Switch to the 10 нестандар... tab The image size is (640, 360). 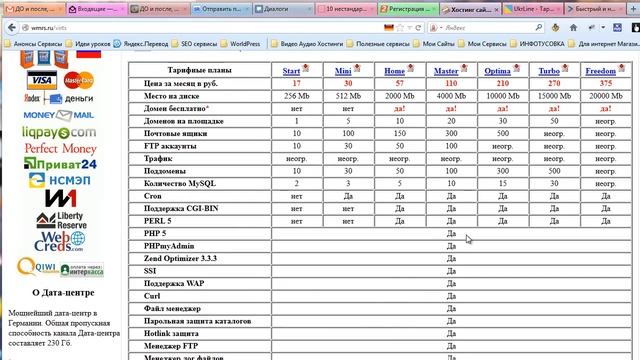(345, 9)
